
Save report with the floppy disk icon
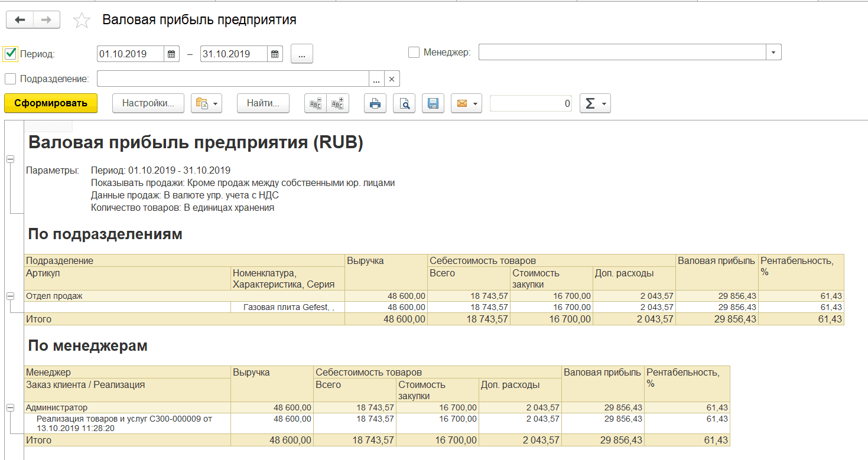[433, 103]
